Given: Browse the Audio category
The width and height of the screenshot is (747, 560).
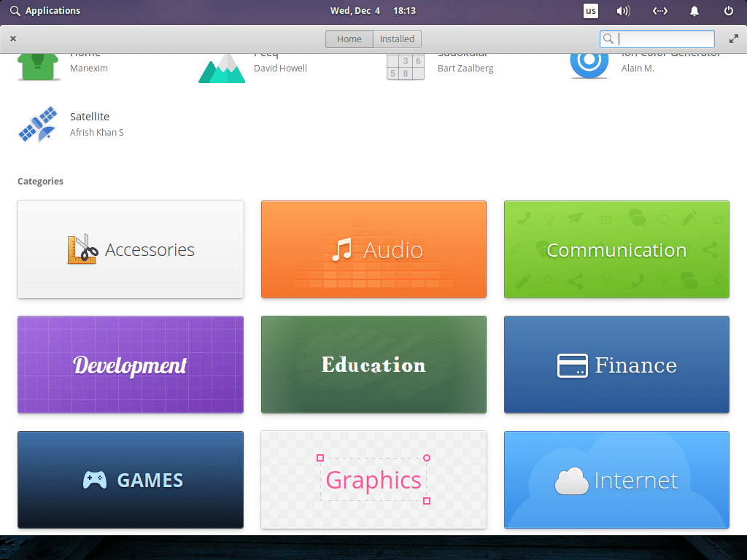Looking at the screenshot, I should pyautogui.click(x=373, y=249).
